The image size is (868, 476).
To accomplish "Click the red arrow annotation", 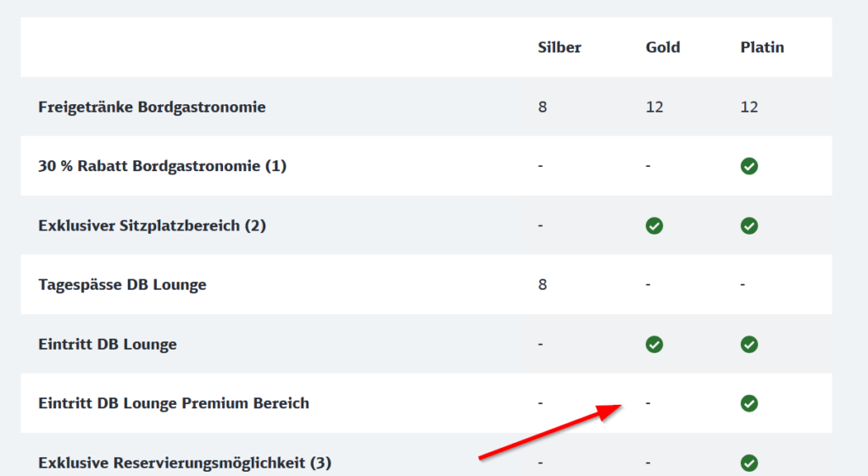I will (550, 431).
